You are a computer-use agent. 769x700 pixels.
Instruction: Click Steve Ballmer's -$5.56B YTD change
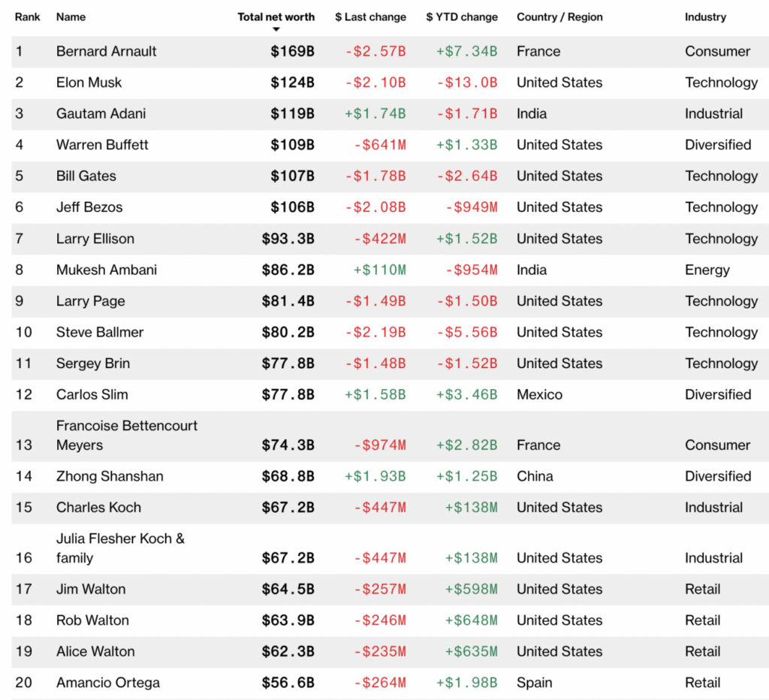[x=466, y=332]
